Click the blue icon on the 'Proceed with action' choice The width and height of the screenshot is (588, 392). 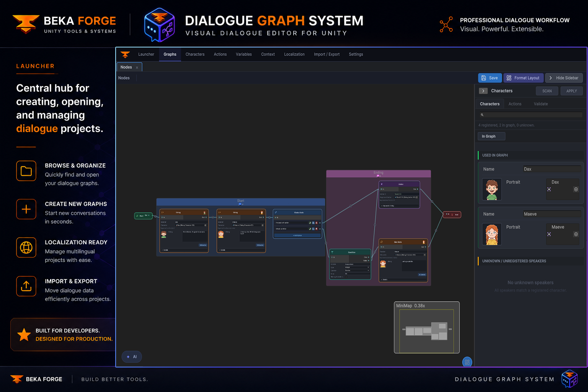pos(313,223)
